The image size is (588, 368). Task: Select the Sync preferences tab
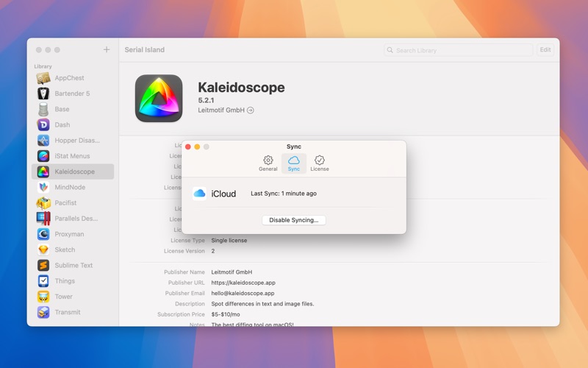point(293,163)
